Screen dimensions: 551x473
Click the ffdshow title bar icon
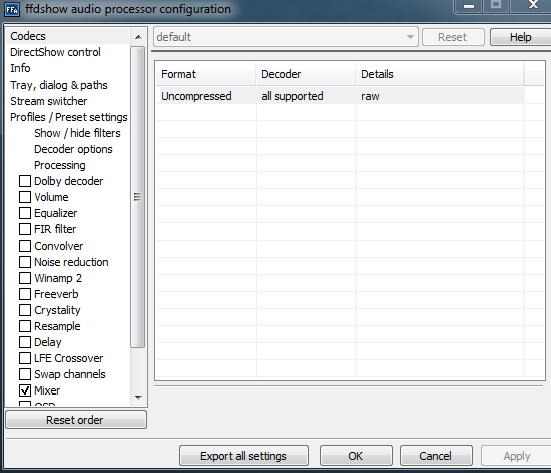[12, 9]
